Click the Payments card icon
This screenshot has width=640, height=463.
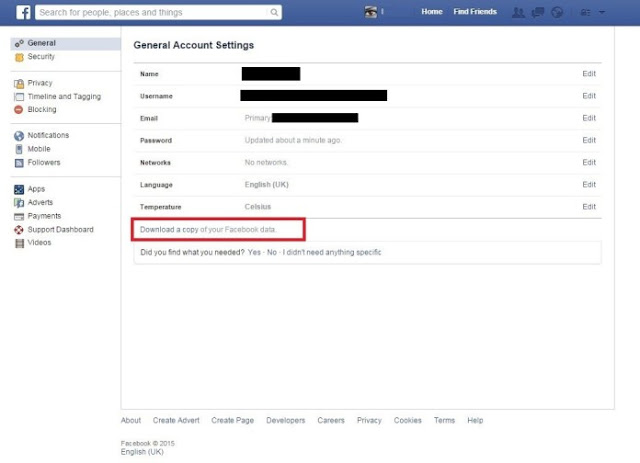(x=19, y=216)
